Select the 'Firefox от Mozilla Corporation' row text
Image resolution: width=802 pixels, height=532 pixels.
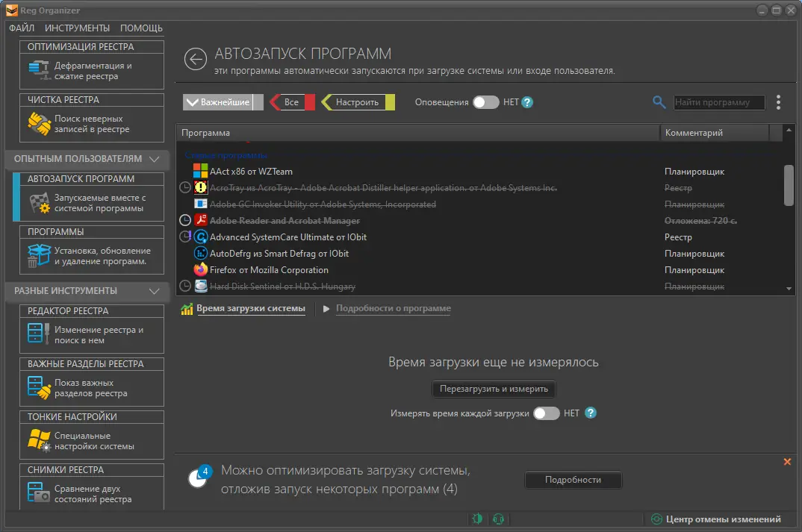coord(269,270)
